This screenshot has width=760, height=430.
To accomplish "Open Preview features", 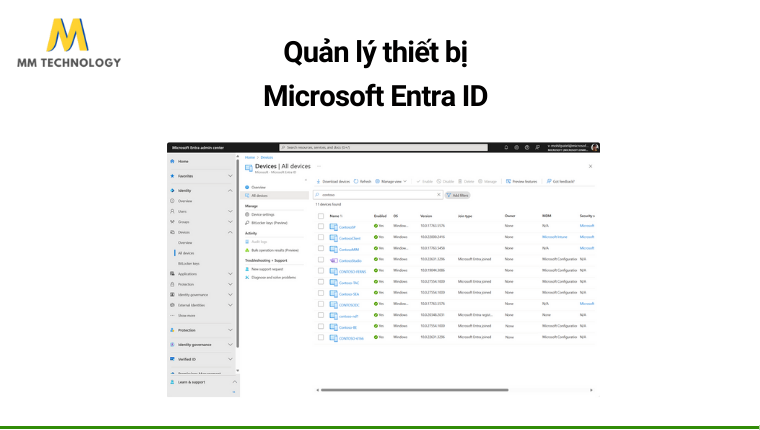I will coord(522,181).
